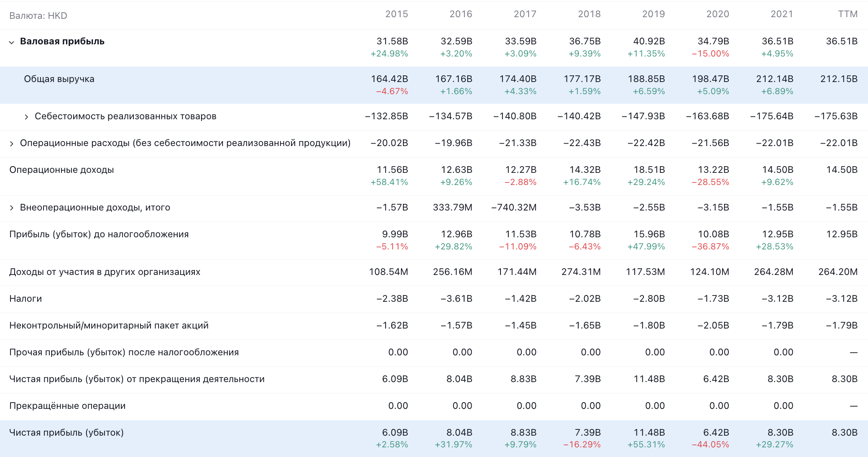Click total revenue value 164.42B
Viewport: 868px width, 457px height.
(389, 79)
